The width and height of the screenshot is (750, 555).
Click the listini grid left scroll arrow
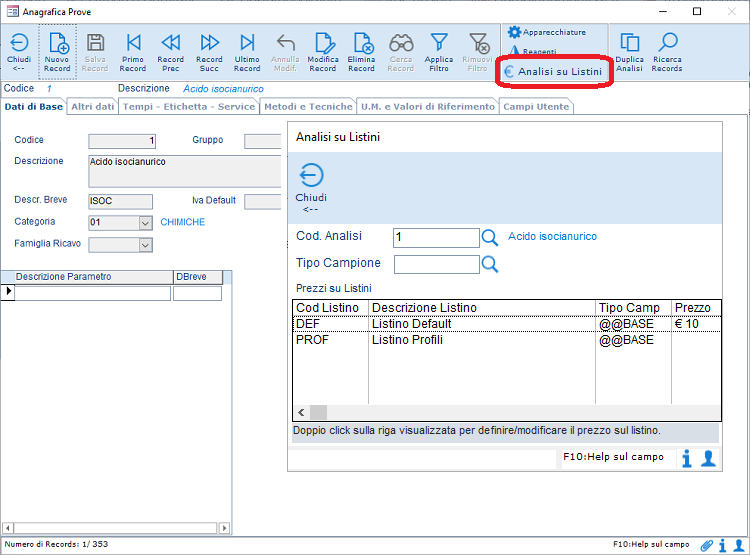click(x=301, y=412)
